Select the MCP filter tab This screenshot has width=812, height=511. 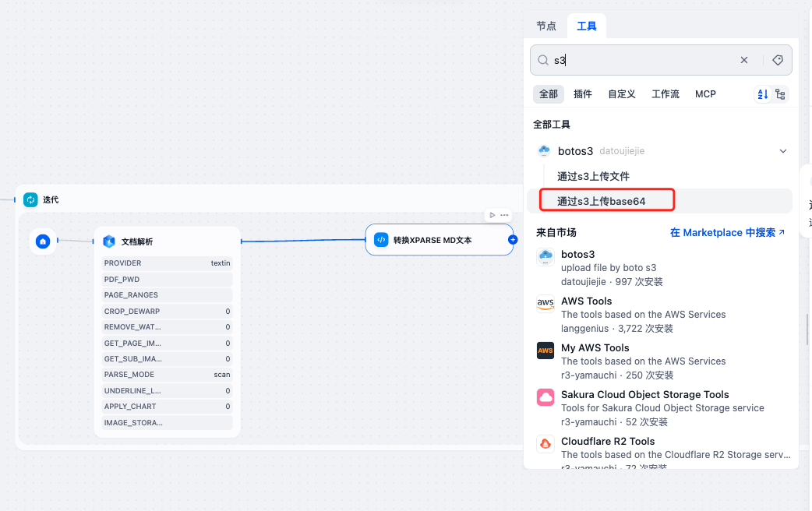(705, 93)
